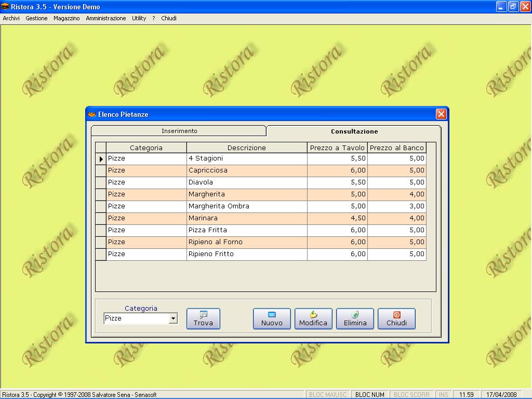
Task: Click the Modifica button
Action: click(313, 318)
